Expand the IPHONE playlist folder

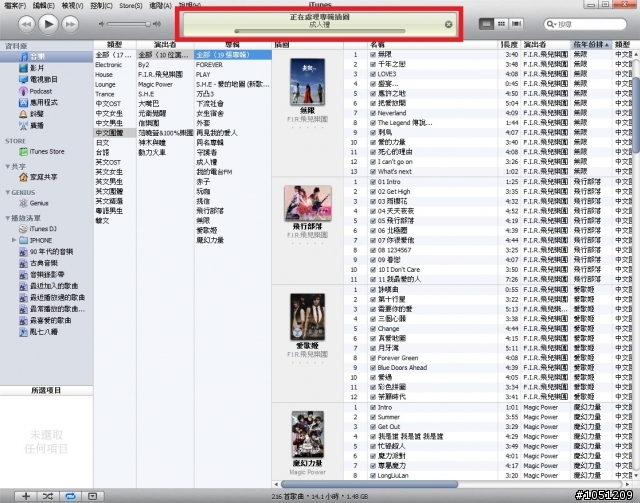(14, 240)
